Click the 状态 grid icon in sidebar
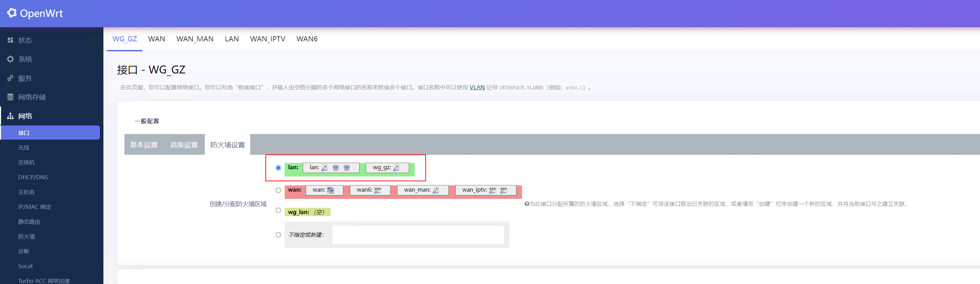980x284 pixels. (10, 40)
